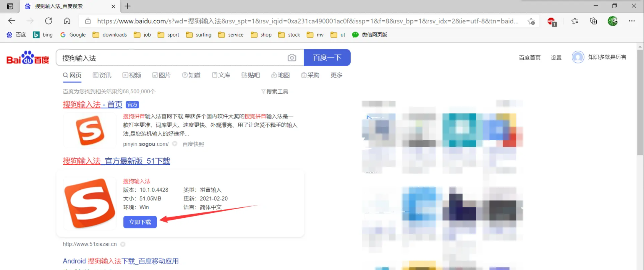Switch to the 图片 tab
This screenshot has height=270, width=644.
click(161, 75)
